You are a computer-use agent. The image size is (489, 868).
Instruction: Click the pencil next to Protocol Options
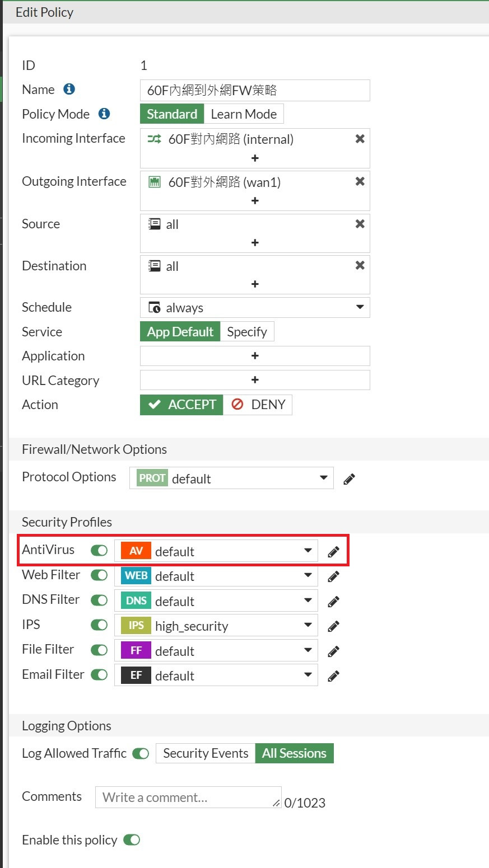349,479
